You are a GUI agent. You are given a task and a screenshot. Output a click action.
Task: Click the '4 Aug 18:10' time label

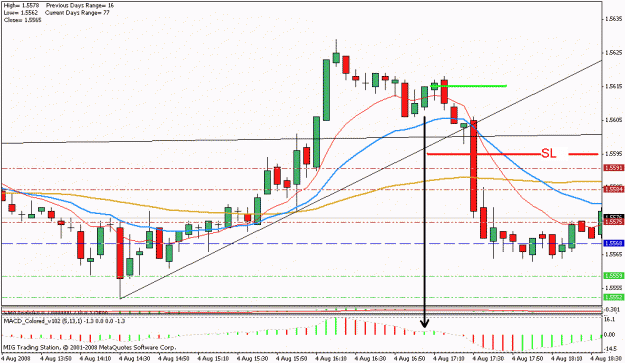pyautogui.click(x=567, y=359)
